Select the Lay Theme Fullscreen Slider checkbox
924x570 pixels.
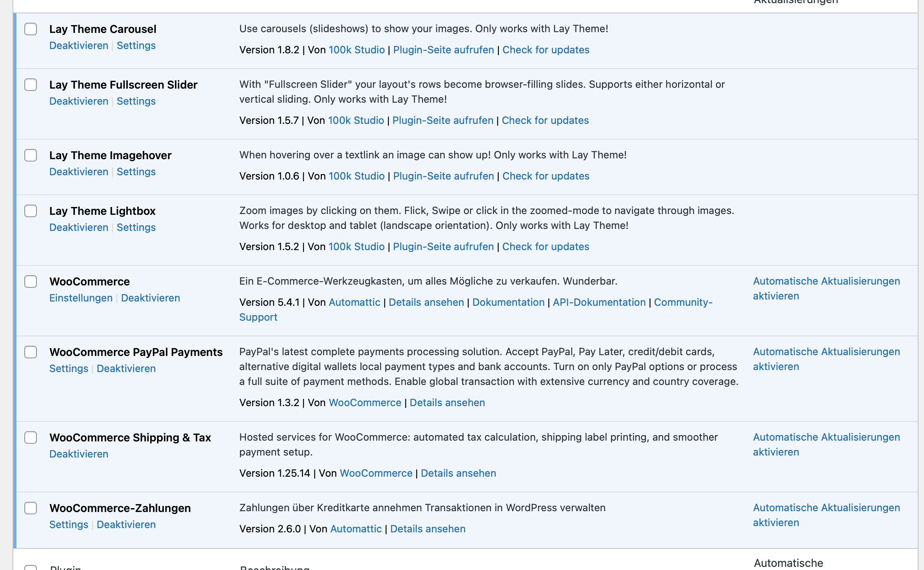(x=31, y=85)
